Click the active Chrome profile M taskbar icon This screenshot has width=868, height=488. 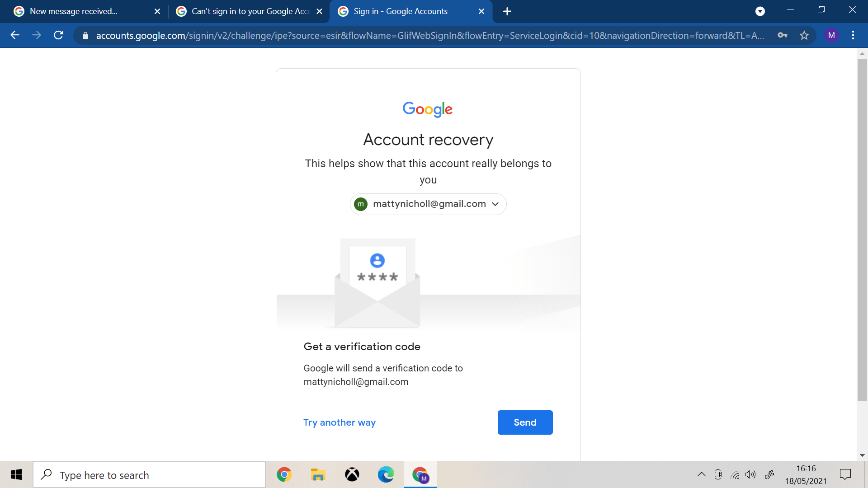pyautogui.click(x=420, y=474)
